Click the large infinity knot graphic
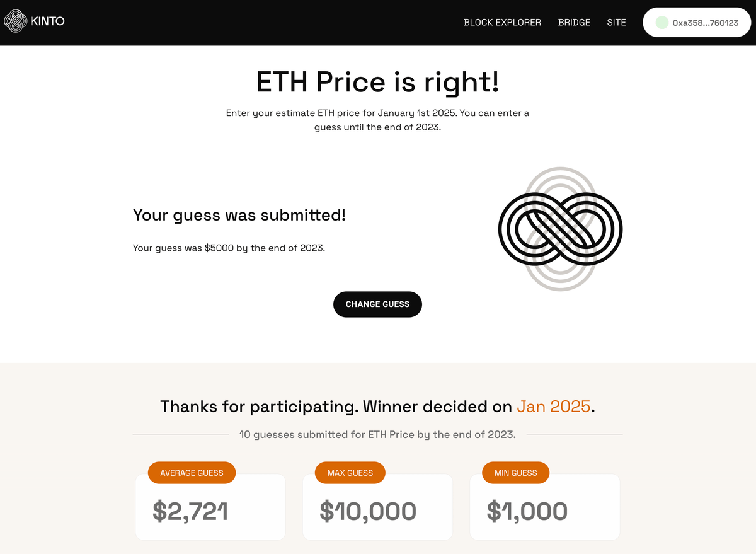This screenshot has height=554, width=756. click(x=560, y=229)
